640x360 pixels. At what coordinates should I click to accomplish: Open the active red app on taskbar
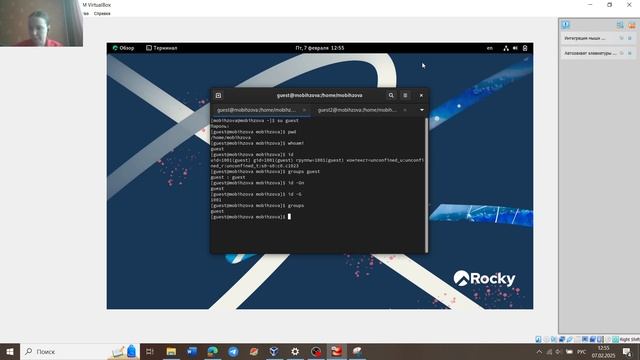[337, 351]
